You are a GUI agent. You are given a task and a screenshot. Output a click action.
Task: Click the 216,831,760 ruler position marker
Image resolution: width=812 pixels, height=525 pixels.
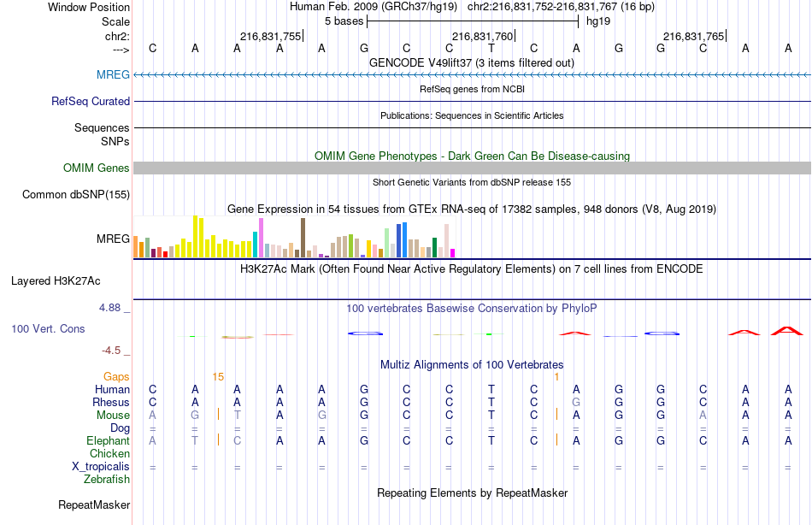click(x=483, y=36)
